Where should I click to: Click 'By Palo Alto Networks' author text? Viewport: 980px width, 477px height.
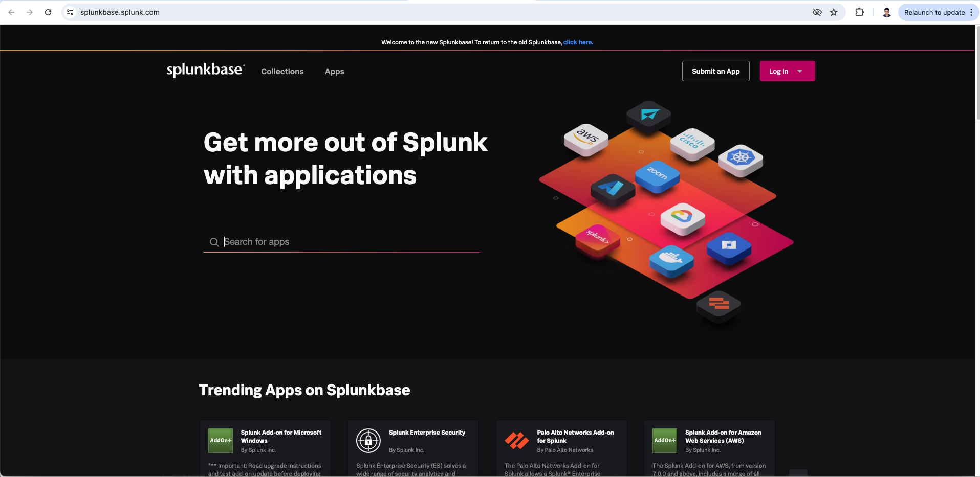tap(565, 450)
